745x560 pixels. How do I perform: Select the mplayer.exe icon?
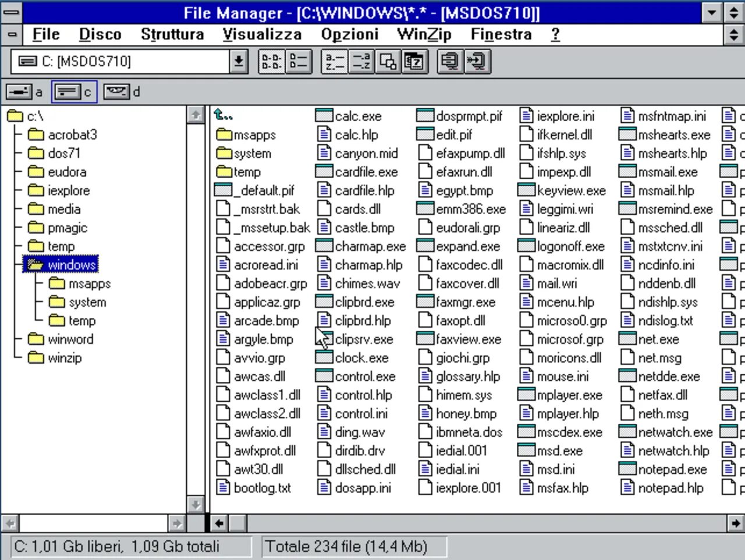point(526,395)
